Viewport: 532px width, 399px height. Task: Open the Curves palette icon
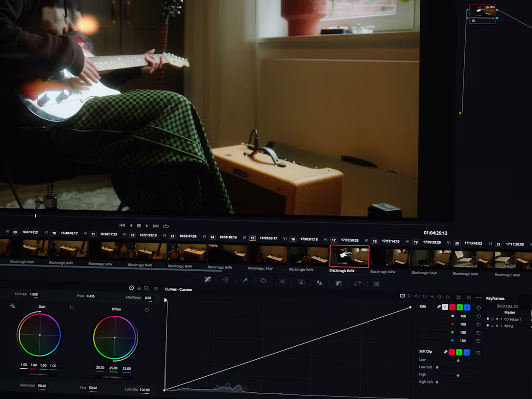208,280
